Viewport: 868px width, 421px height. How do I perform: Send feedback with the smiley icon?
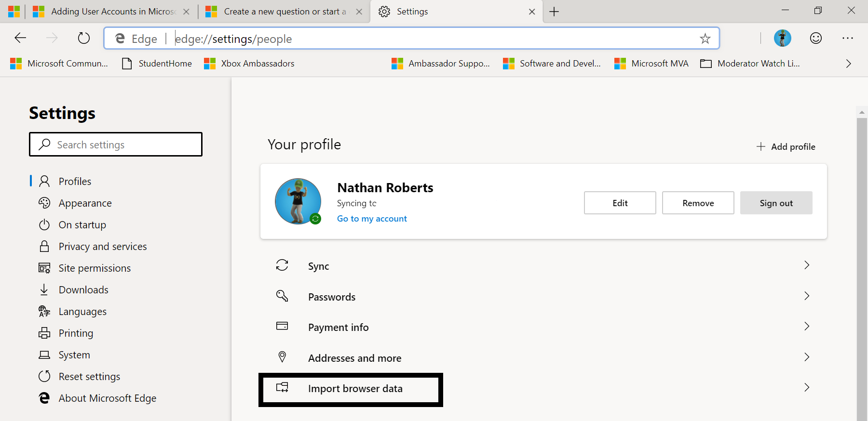coord(816,38)
